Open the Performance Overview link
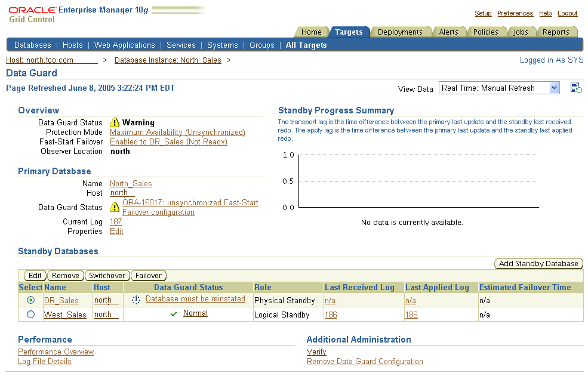This screenshot has height=376, width=588. [56, 352]
